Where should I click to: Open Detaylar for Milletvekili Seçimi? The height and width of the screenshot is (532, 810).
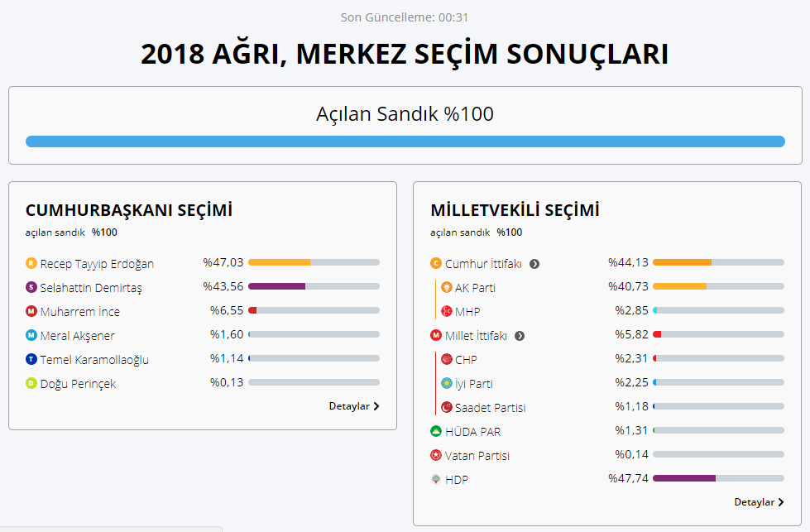pos(759,502)
